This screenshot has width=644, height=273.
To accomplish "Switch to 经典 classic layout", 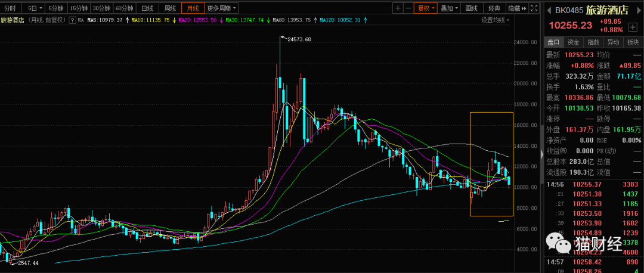I will (494, 8).
